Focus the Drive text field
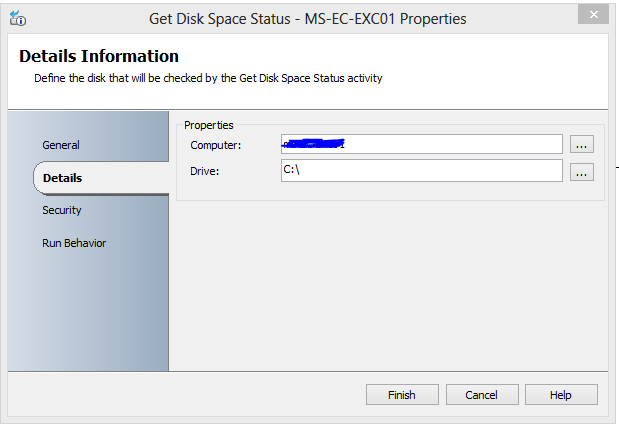The width and height of the screenshot is (619, 425). tap(422, 171)
